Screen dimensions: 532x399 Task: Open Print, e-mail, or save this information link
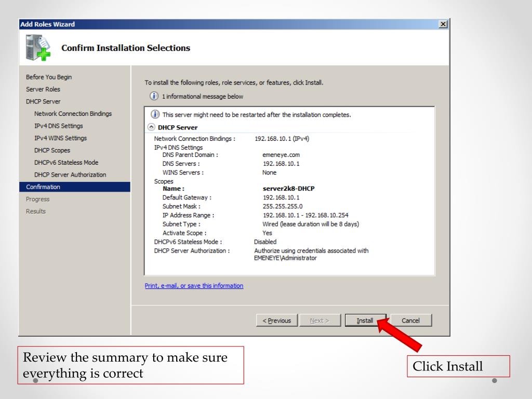coord(194,286)
